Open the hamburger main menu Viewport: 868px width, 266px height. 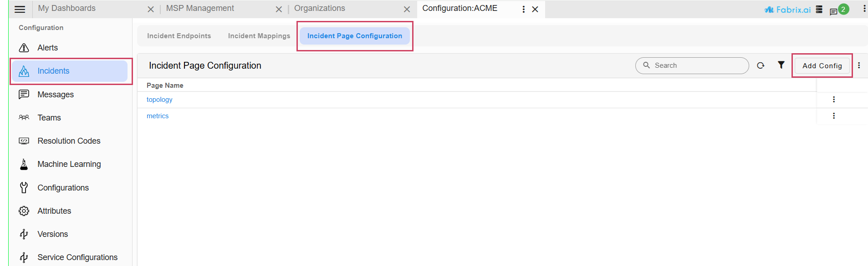coord(20,9)
